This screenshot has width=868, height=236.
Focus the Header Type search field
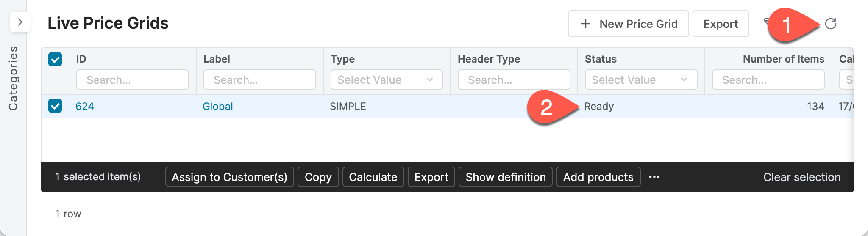tap(514, 80)
